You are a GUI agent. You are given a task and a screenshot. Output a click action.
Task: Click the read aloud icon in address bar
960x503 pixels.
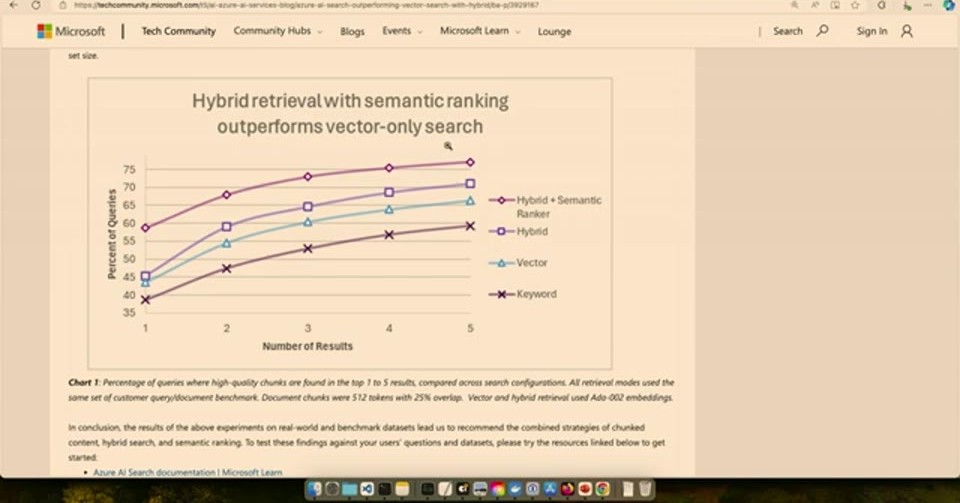point(815,5)
